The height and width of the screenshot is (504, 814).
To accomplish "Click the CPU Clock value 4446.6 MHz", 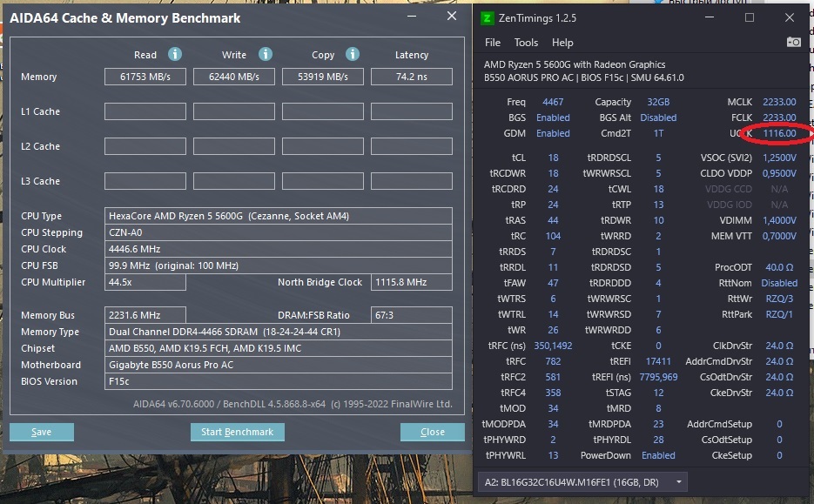I will 279,249.
